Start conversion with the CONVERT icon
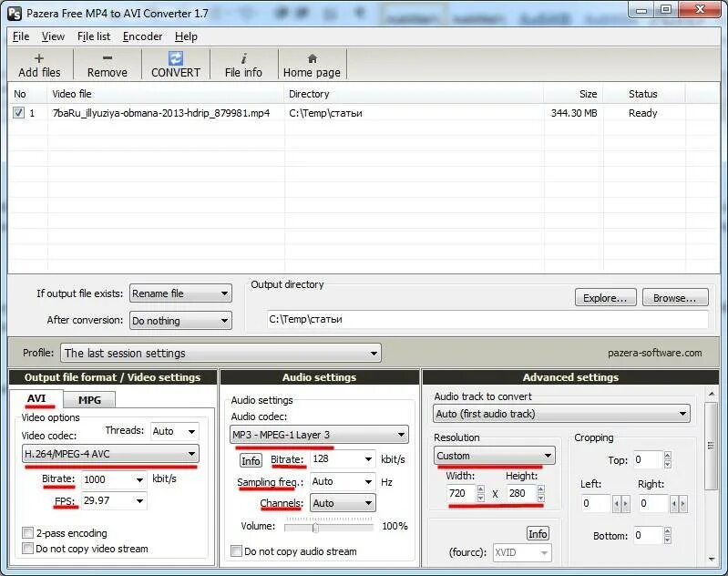The height and width of the screenshot is (576, 728). coord(176,58)
